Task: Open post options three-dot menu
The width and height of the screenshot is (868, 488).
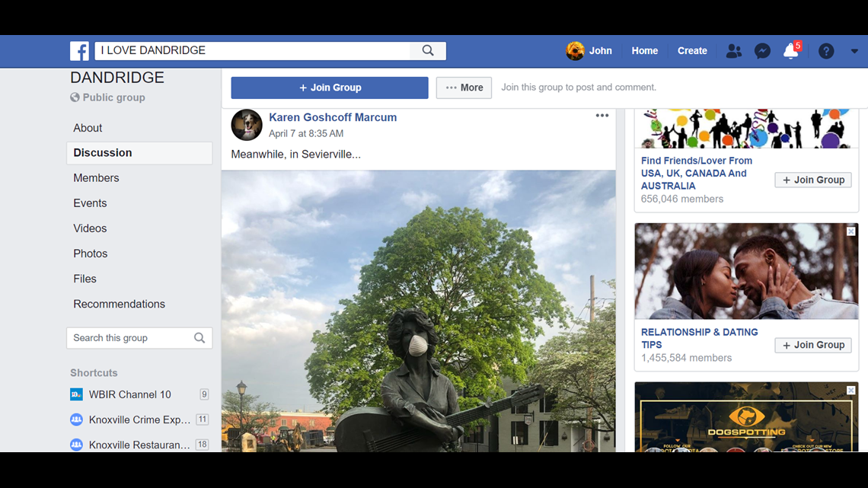Action: coord(602,116)
